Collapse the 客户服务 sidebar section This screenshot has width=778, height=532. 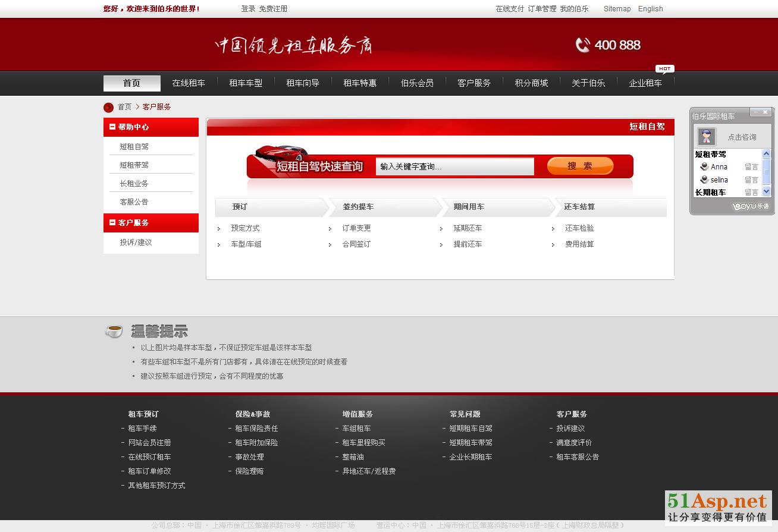pyautogui.click(x=112, y=222)
